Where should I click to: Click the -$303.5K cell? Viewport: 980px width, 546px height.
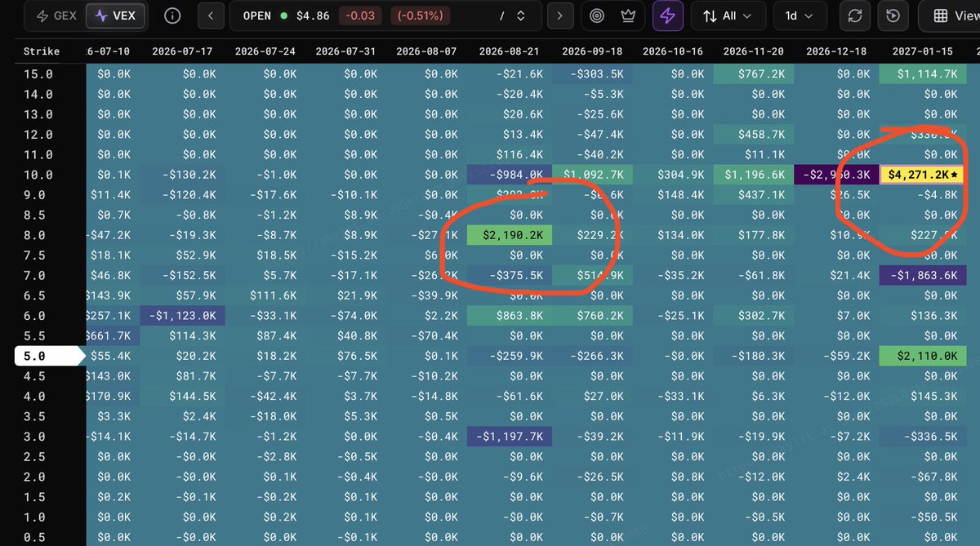coord(592,74)
